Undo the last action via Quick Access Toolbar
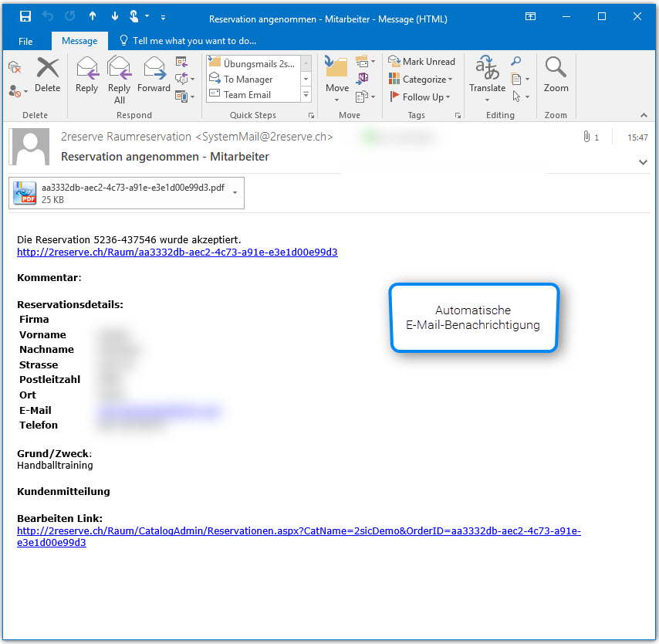The width and height of the screenshot is (659, 644). pos(48,15)
